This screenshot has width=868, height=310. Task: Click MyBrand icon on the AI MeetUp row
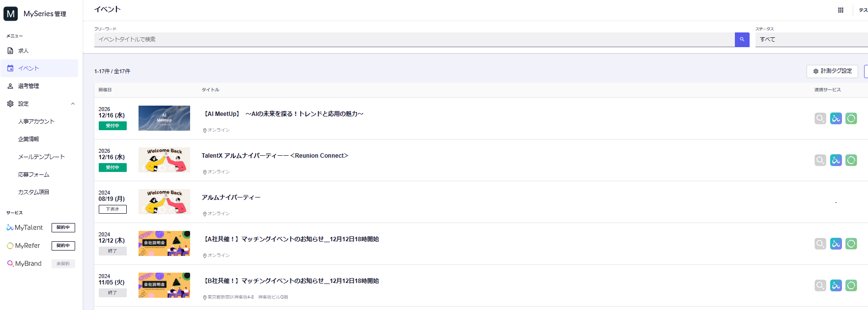pos(820,118)
